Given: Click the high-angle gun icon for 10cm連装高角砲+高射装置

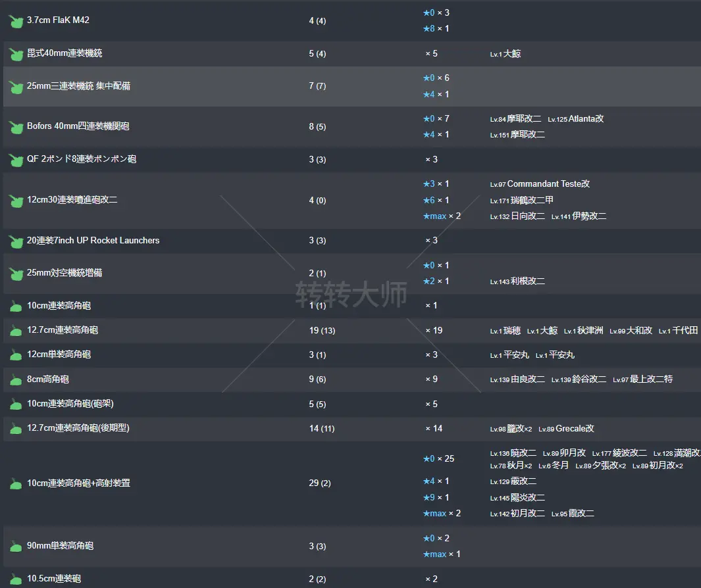Looking at the screenshot, I should click(16, 484).
